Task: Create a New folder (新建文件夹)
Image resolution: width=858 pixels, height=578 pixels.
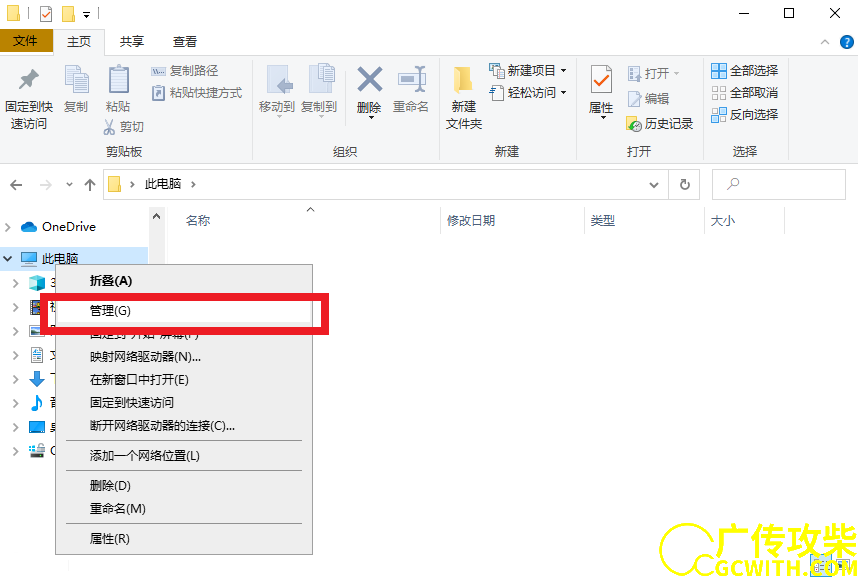Action: coord(464,99)
